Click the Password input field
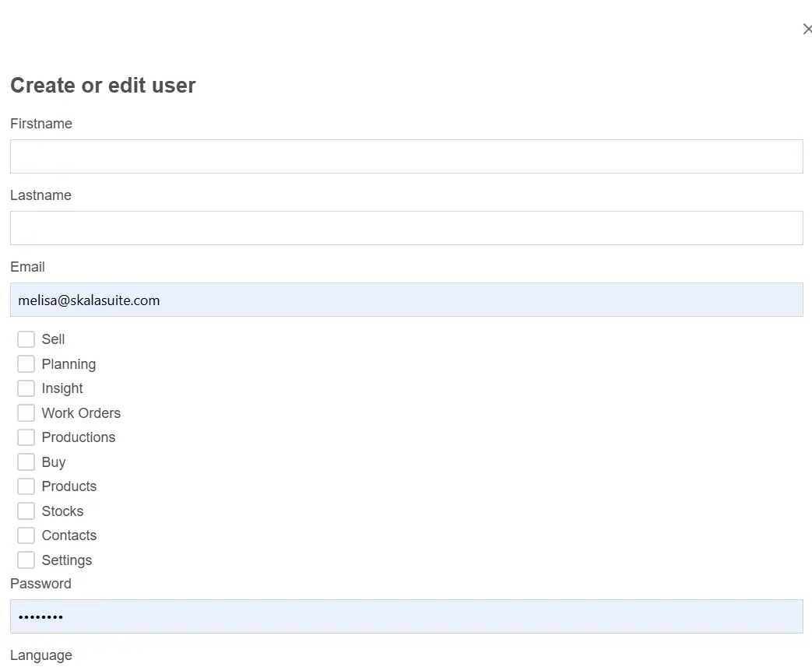The height and width of the screenshot is (667, 812). [x=406, y=616]
